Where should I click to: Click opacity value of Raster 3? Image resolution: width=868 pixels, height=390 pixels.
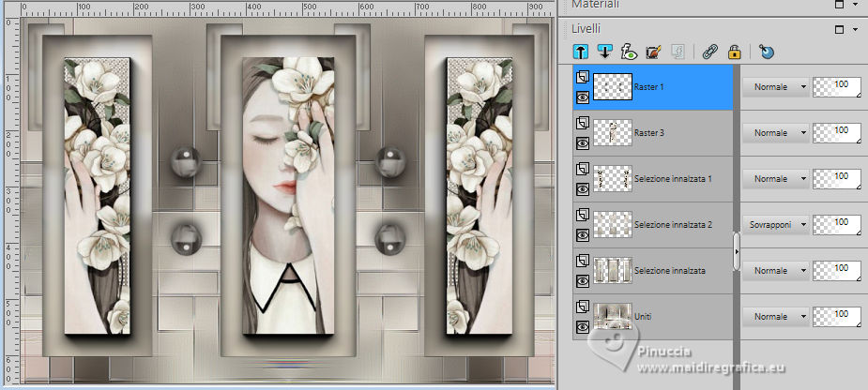point(837,133)
